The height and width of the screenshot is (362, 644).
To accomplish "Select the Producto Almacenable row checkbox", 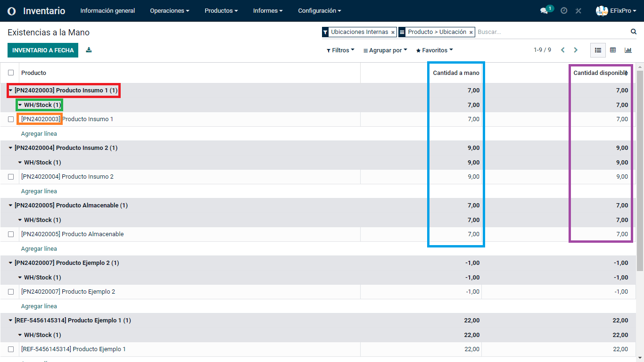I will click(x=11, y=234).
